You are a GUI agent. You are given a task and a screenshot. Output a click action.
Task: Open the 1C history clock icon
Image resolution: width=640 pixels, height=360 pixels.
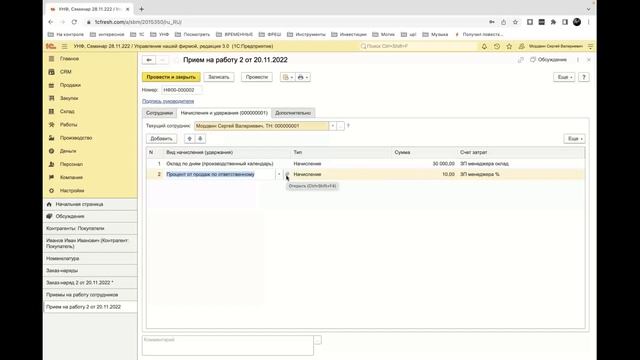point(497,47)
